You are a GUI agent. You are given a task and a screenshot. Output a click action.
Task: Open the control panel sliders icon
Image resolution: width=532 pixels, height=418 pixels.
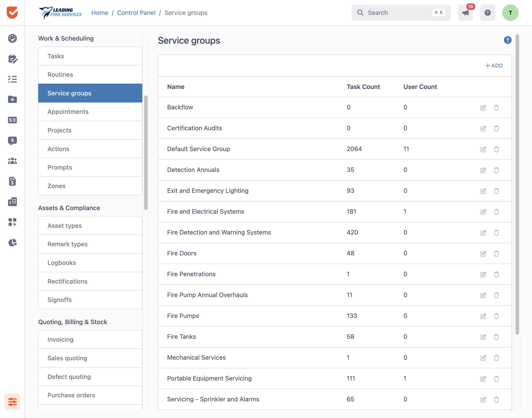click(x=12, y=402)
